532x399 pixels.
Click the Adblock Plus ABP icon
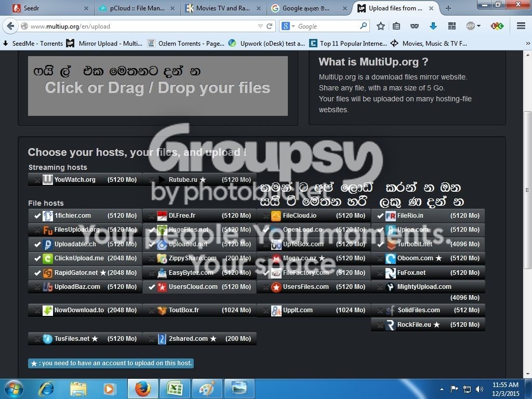(471, 26)
